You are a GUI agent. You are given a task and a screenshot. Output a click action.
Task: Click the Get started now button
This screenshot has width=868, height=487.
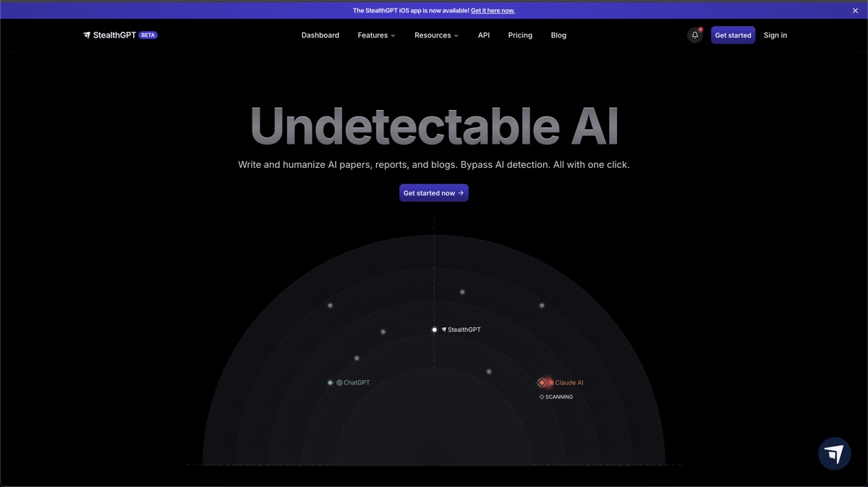click(x=434, y=192)
